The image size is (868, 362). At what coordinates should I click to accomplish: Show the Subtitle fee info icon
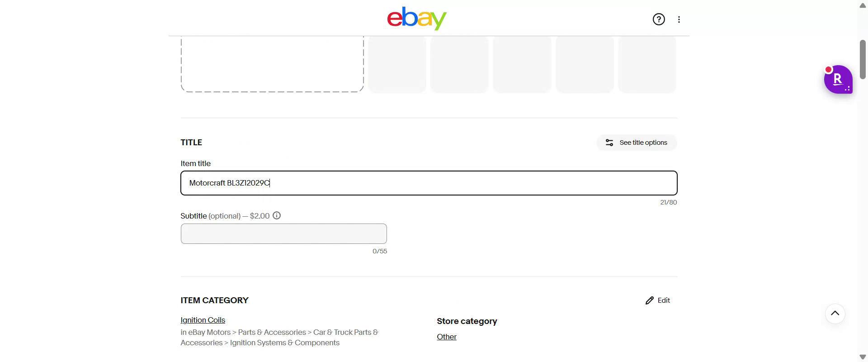click(x=277, y=216)
